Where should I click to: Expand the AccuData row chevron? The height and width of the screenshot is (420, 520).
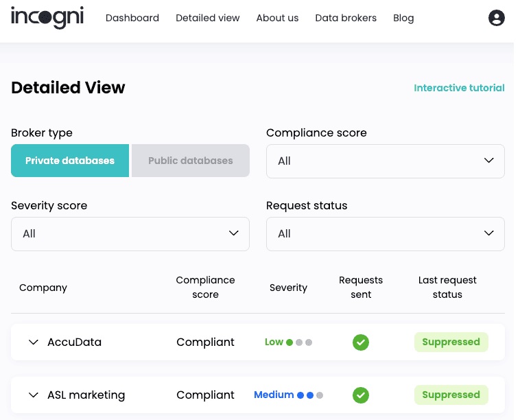34,342
